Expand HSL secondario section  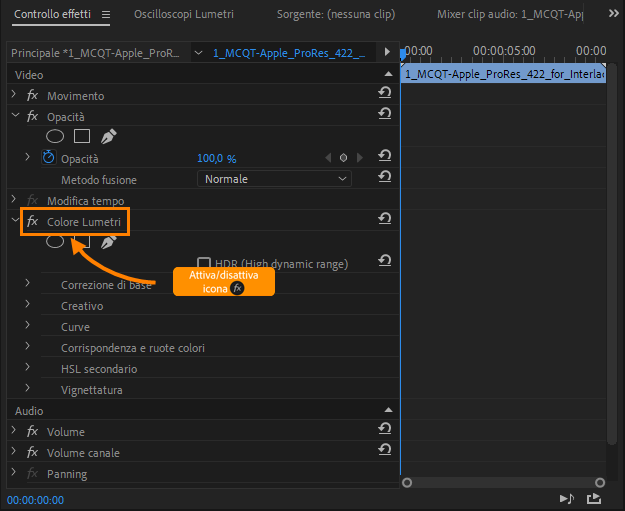point(28,367)
